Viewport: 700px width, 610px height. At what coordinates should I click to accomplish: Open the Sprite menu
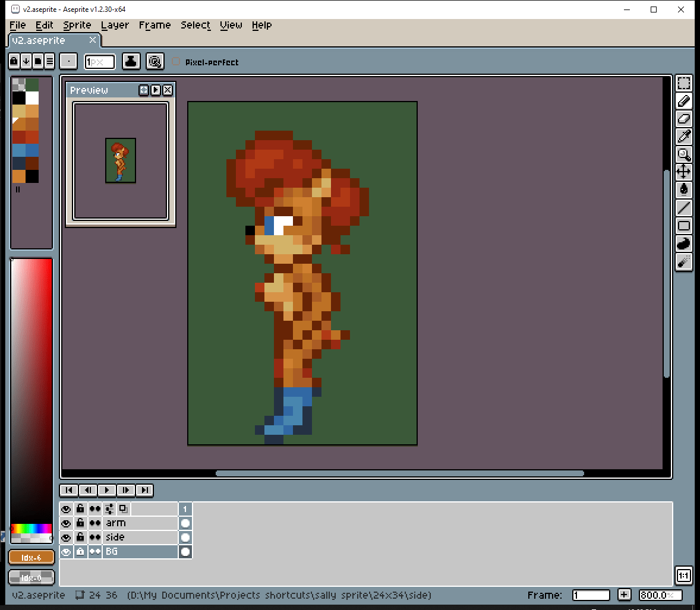77,25
